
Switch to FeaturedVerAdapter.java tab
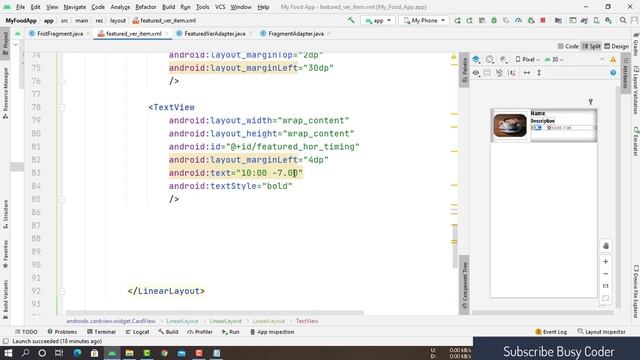[215, 34]
